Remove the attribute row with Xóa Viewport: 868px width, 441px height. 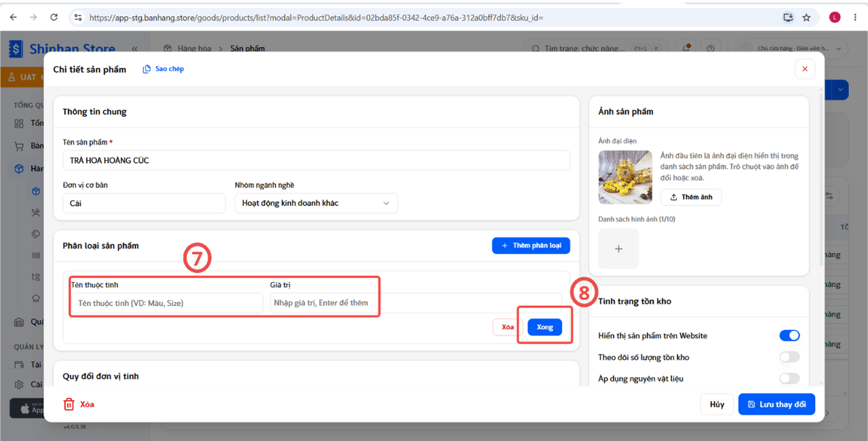(x=508, y=327)
